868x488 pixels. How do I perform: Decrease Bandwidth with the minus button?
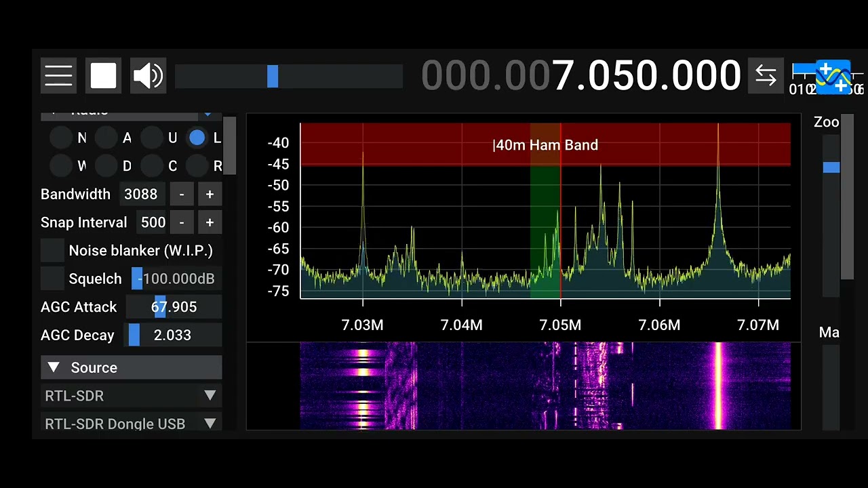(x=182, y=195)
